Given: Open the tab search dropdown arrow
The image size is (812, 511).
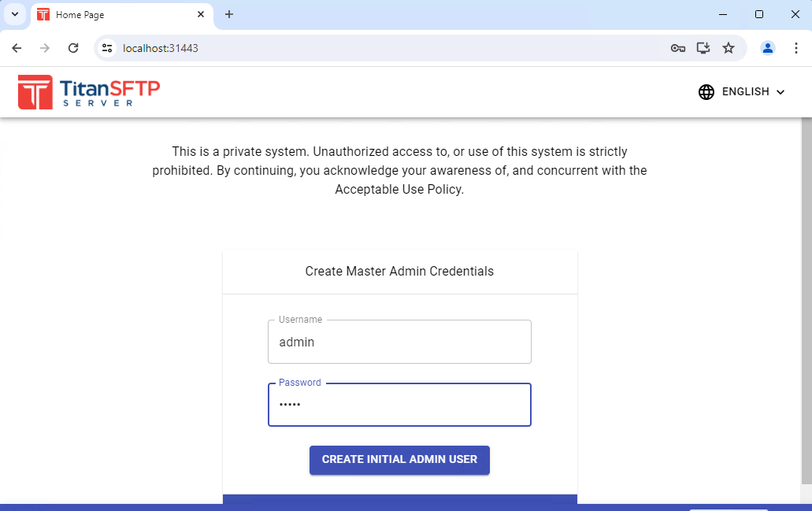Looking at the screenshot, I should [x=14, y=14].
